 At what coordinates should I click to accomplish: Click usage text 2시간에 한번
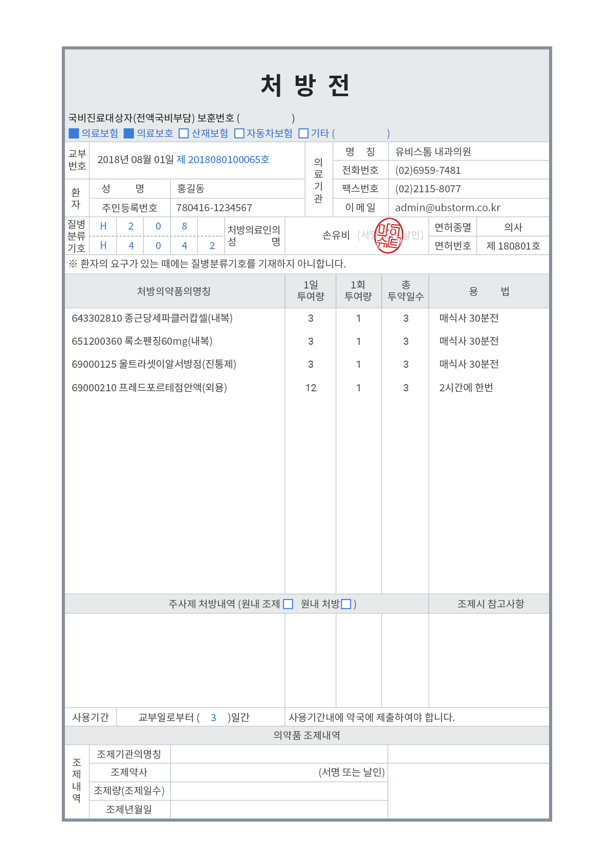(x=466, y=388)
